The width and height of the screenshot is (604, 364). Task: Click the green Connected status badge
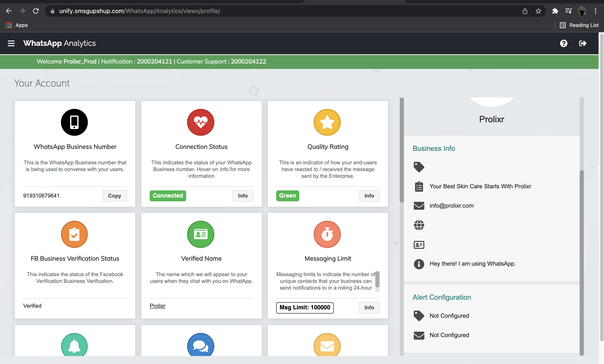point(168,196)
